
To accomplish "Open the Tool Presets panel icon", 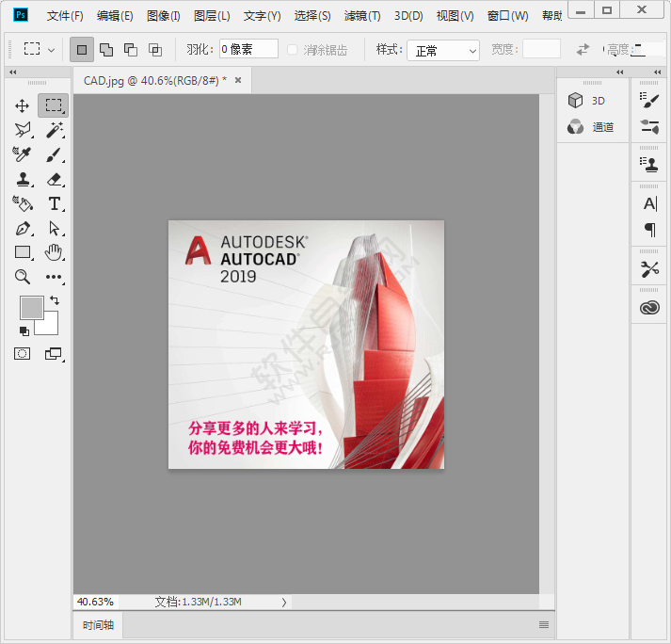I will (x=649, y=269).
